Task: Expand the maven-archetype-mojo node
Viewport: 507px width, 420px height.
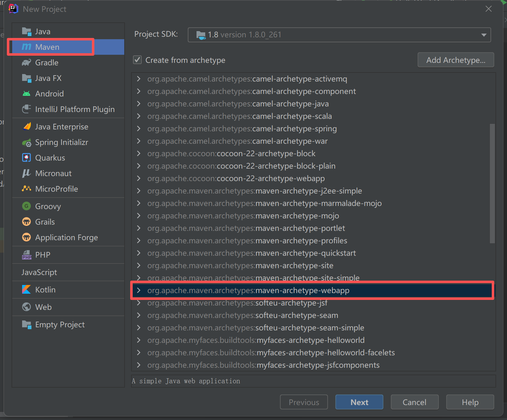Action: point(139,216)
